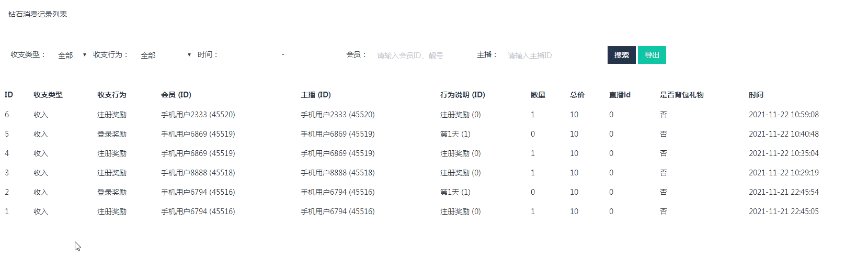Click the 数量 column header
This screenshot has height=267, width=868.
coord(538,95)
